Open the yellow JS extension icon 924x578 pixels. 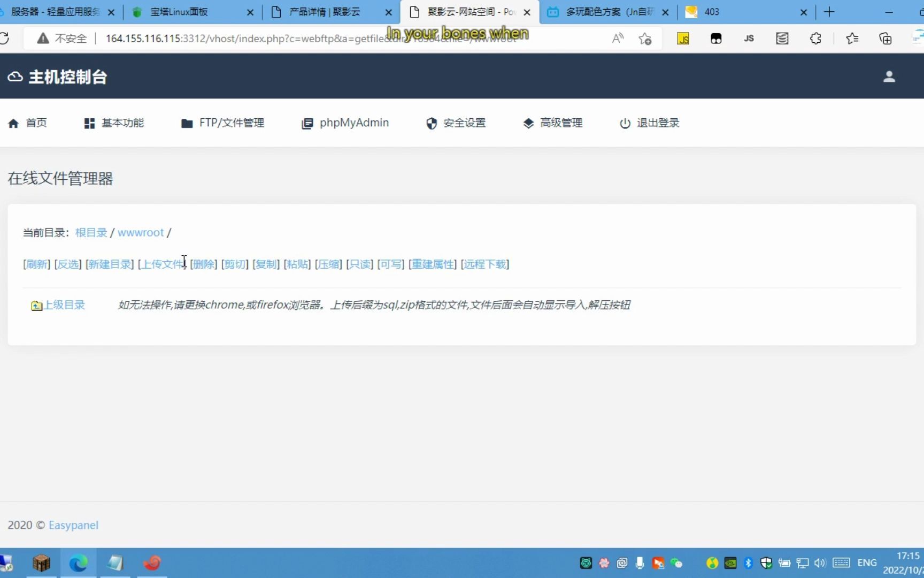click(683, 38)
